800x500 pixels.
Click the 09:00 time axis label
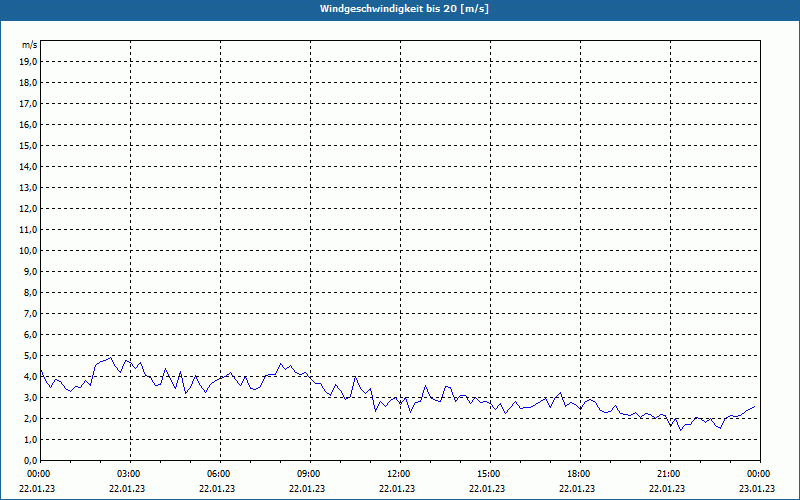click(x=310, y=474)
